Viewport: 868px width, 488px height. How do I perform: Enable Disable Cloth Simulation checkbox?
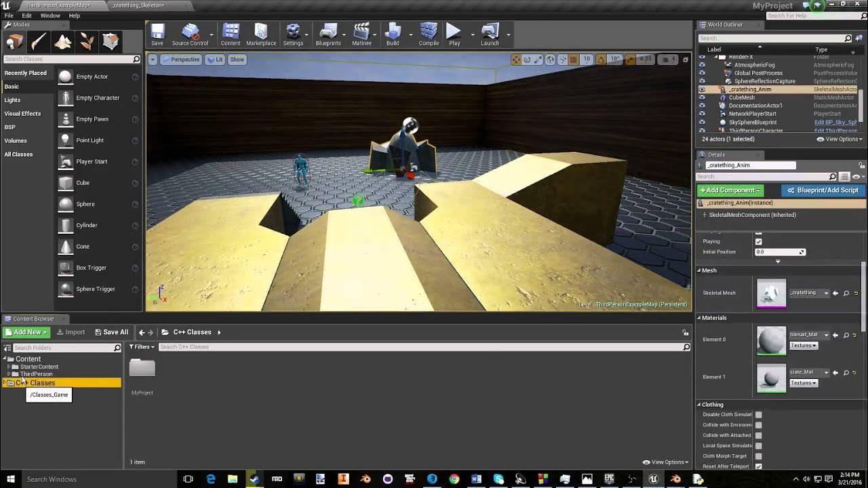click(x=758, y=415)
